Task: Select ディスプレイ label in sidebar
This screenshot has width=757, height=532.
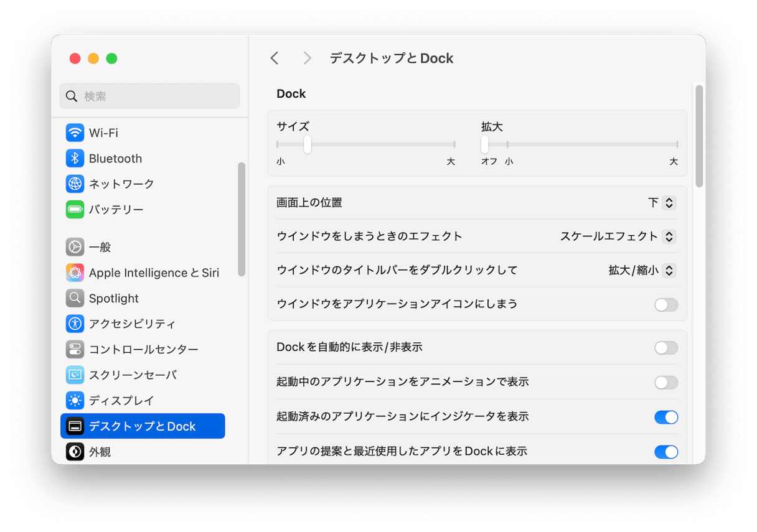Action: [121, 400]
